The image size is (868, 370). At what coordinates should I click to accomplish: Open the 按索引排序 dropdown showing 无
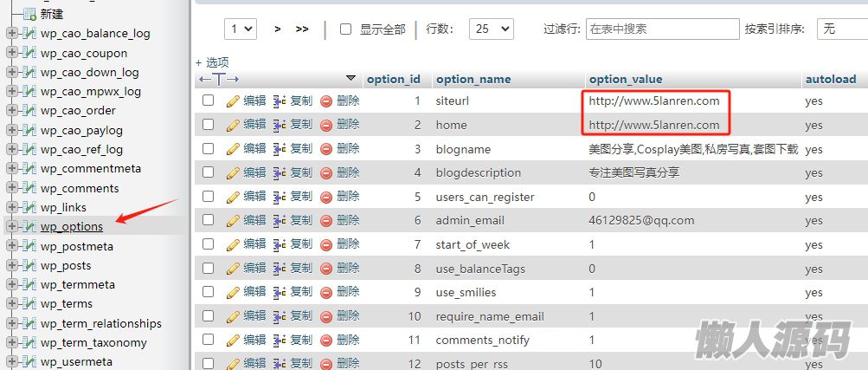pyautogui.click(x=842, y=29)
